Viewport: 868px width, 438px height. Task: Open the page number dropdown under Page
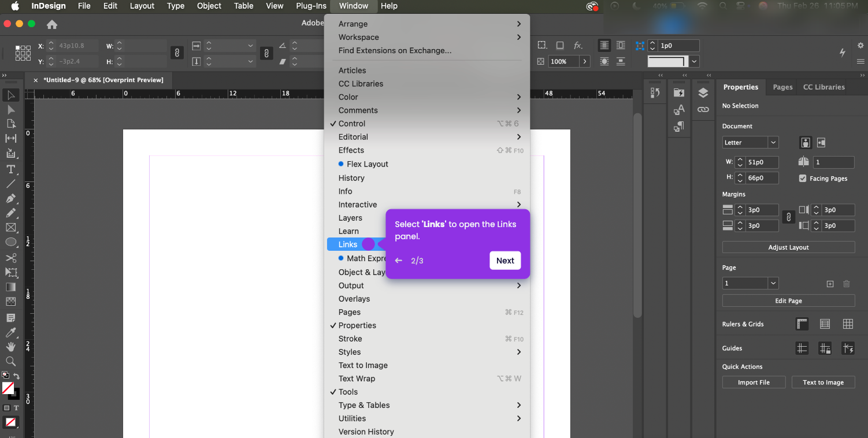pyautogui.click(x=773, y=283)
